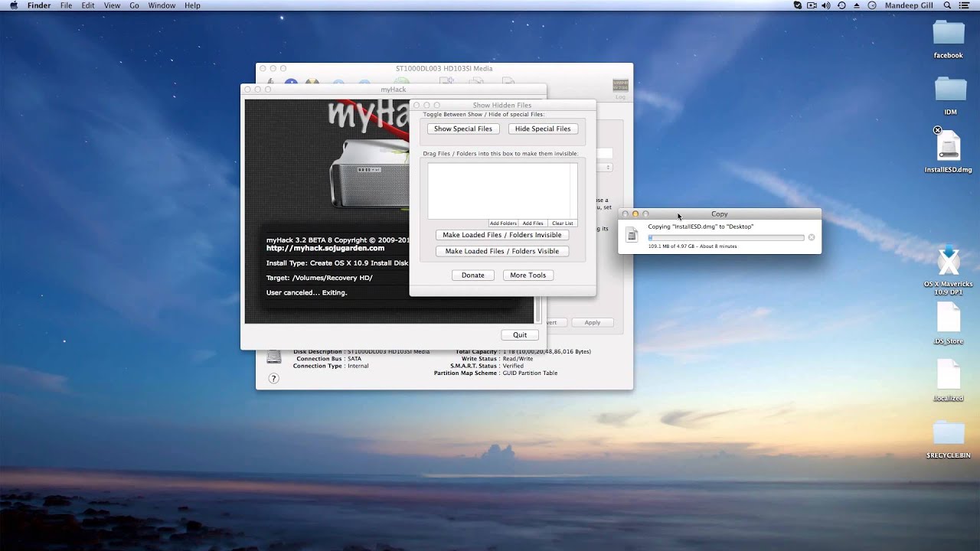The height and width of the screenshot is (551, 980).
Task: Open the popup arrows control in Disk Utility
Action: point(609,168)
